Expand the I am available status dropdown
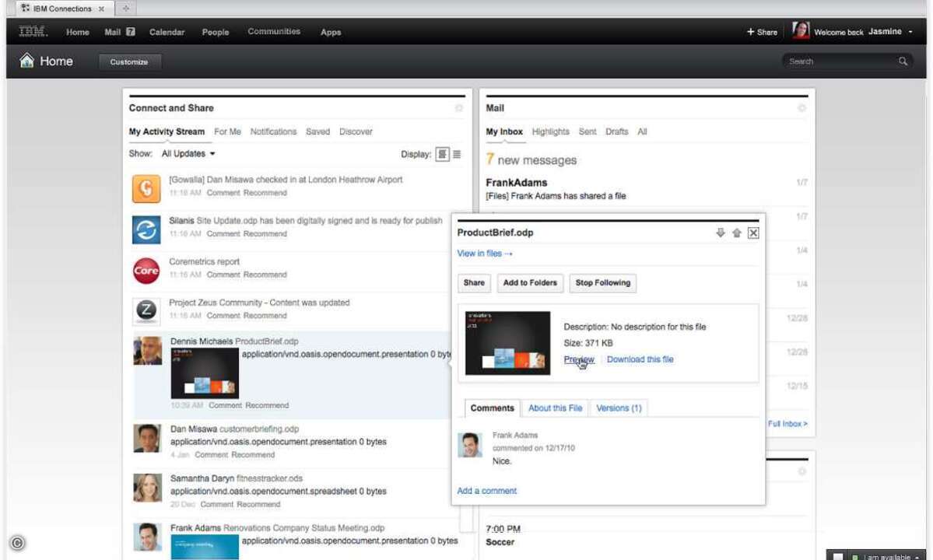The height and width of the screenshot is (560, 933). [x=917, y=557]
